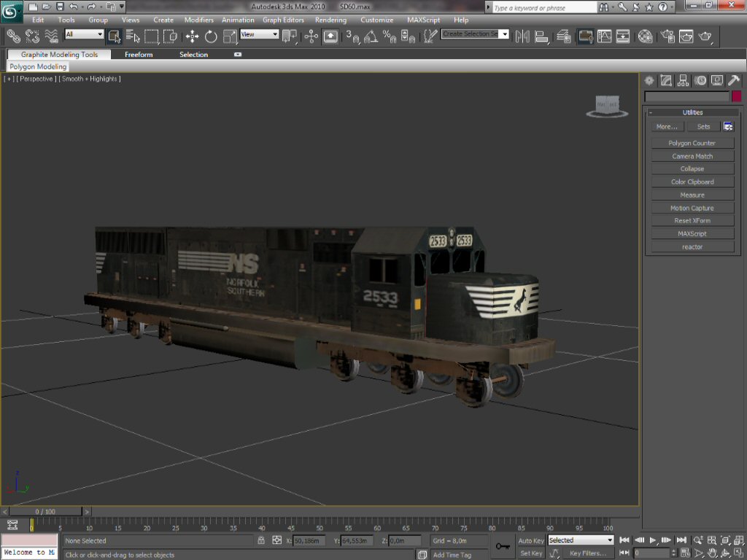
Task: Click Edit Named Selection Sets icon
Action: click(430, 36)
